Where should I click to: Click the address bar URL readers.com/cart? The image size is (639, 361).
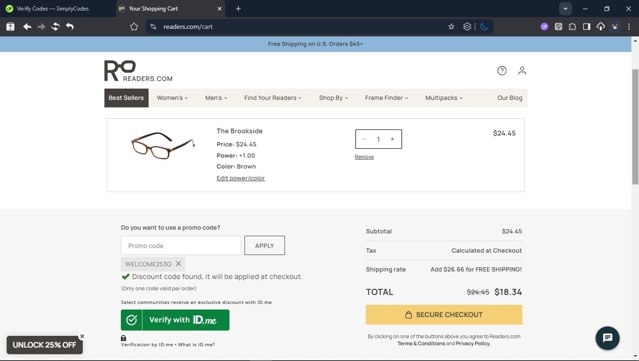[x=188, y=26]
